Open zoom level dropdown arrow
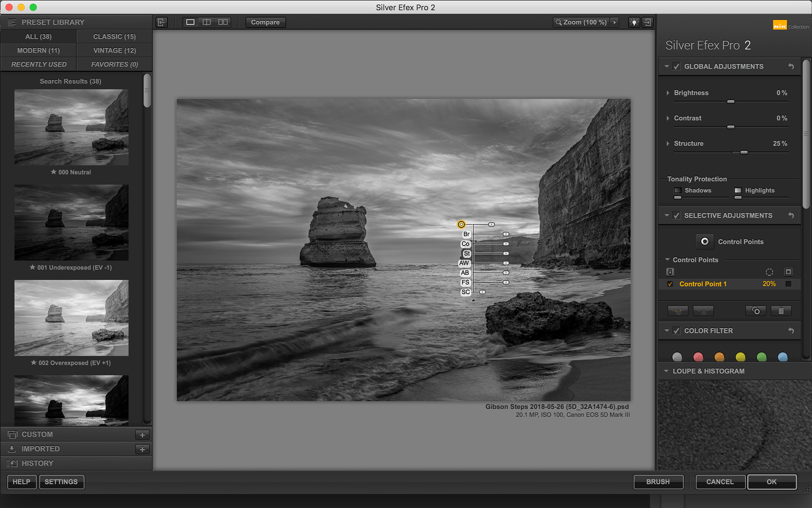 pos(615,22)
